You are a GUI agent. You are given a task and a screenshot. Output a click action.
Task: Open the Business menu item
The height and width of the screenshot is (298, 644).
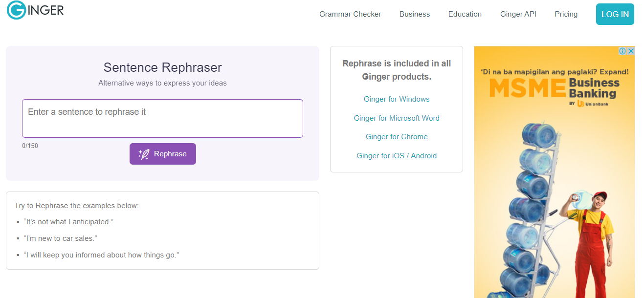415,14
